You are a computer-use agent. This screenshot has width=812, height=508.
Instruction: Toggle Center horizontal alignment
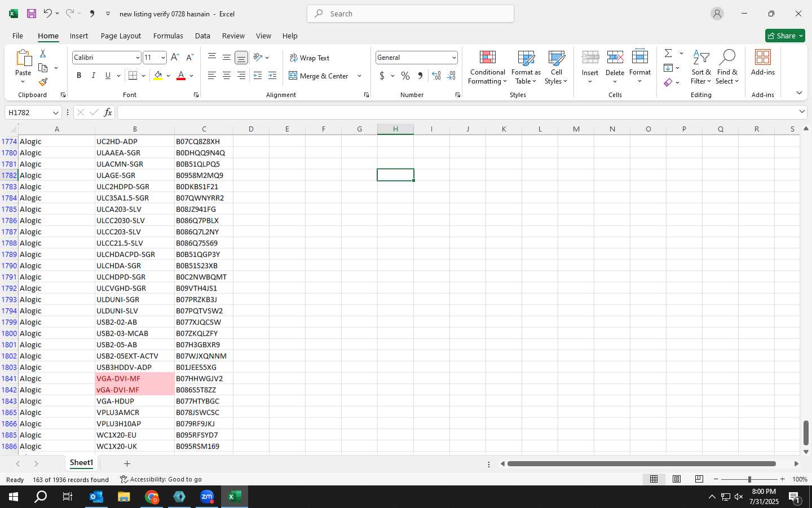(x=227, y=76)
